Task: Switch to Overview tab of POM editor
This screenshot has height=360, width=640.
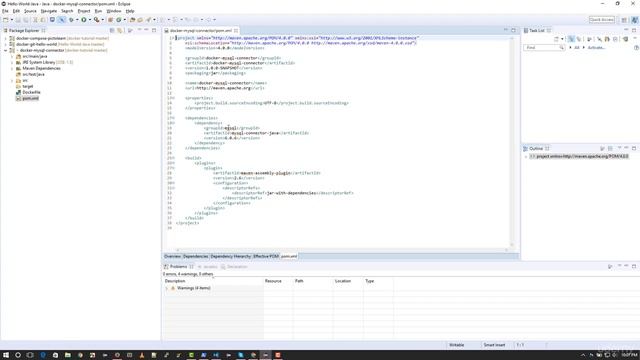Action: 172,256
